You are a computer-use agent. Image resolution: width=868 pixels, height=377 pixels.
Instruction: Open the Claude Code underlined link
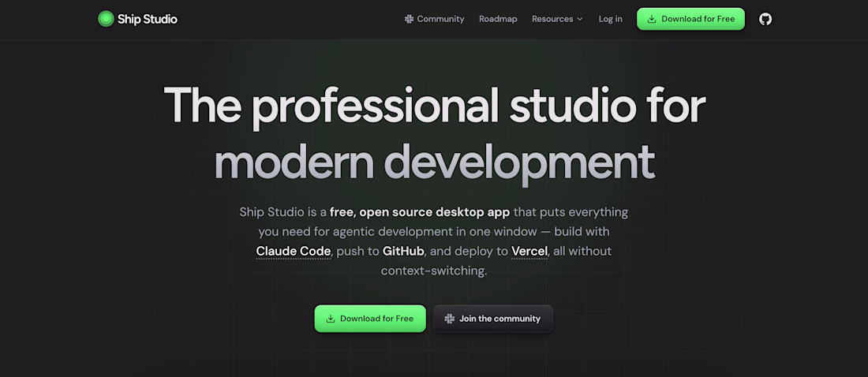(x=294, y=252)
